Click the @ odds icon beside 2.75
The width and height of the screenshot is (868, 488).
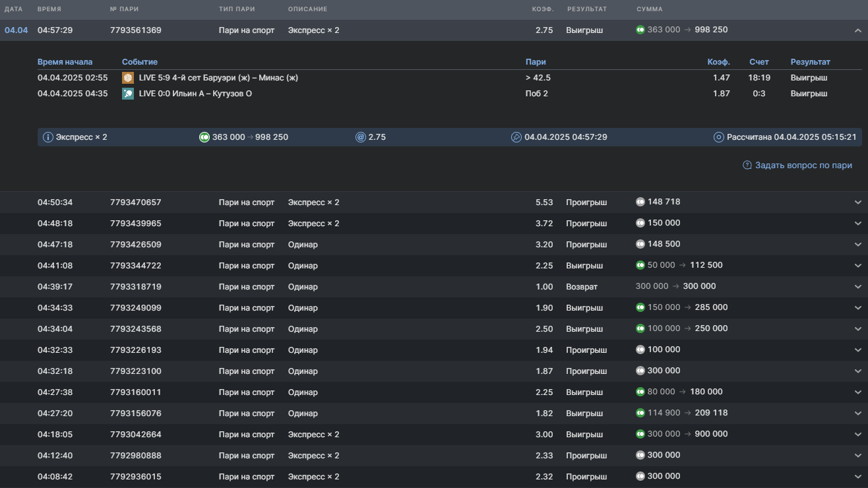pyautogui.click(x=360, y=137)
